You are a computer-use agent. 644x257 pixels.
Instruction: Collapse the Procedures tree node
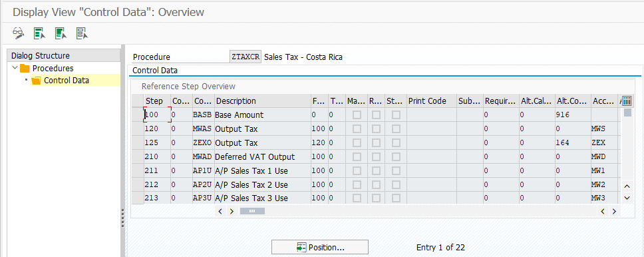click(x=15, y=68)
